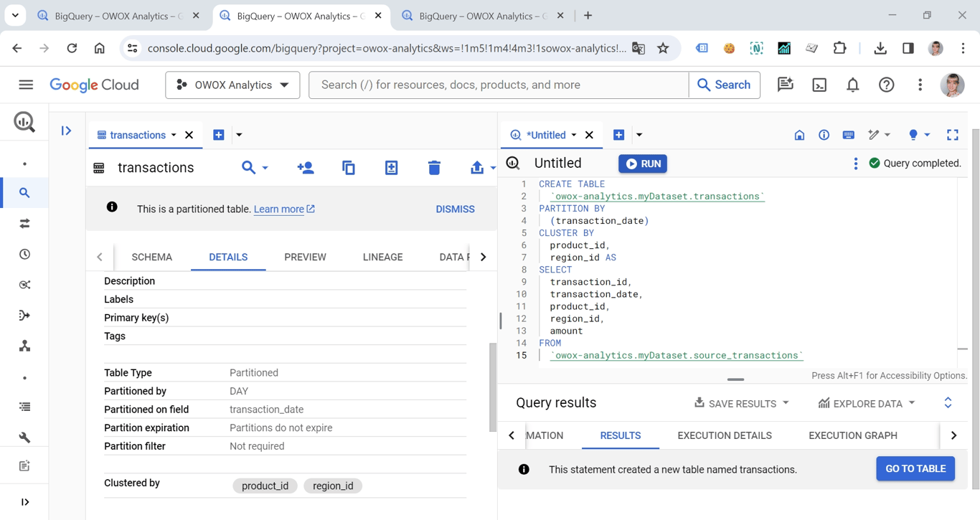Open Google Cloud settings three-dot menu
This screenshot has height=520, width=980.
coord(920,85)
